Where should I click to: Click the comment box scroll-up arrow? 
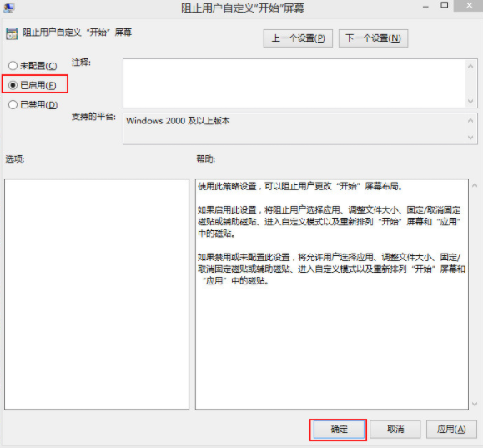click(470, 66)
